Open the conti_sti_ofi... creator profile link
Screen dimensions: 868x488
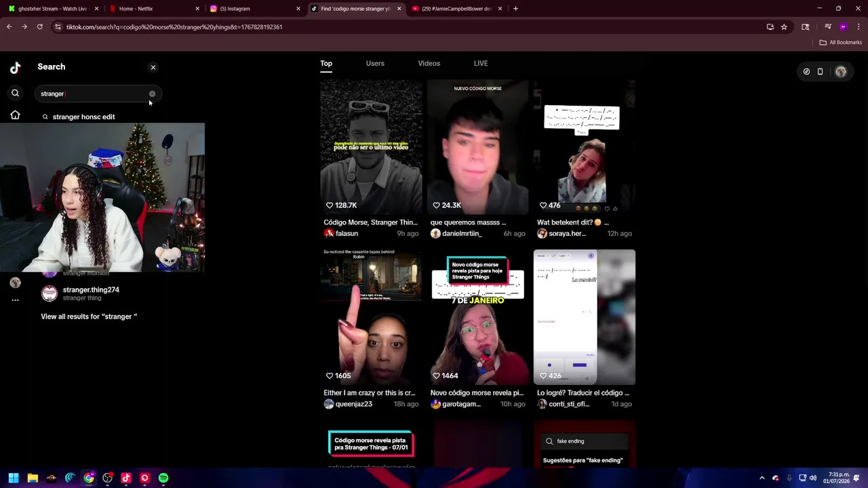(x=563, y=404)
